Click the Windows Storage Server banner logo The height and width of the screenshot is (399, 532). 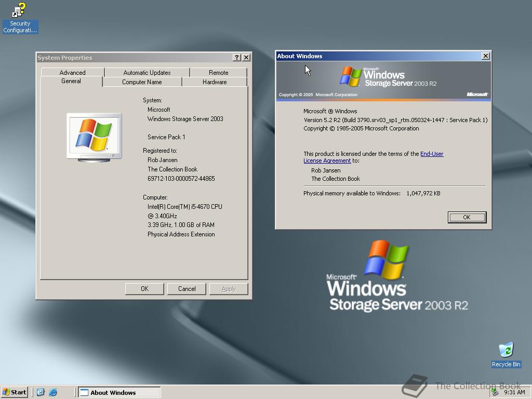pos(388,77)
